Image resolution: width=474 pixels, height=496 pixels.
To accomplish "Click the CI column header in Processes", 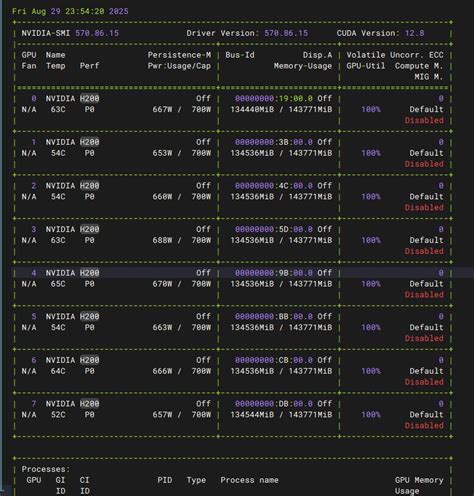I will [85, 480].
